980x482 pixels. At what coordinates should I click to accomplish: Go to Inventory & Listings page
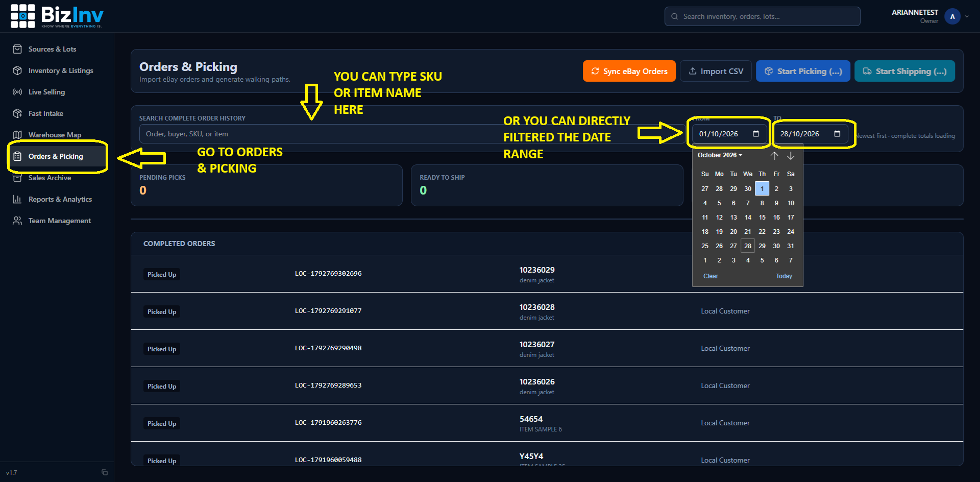click(61, 70)
